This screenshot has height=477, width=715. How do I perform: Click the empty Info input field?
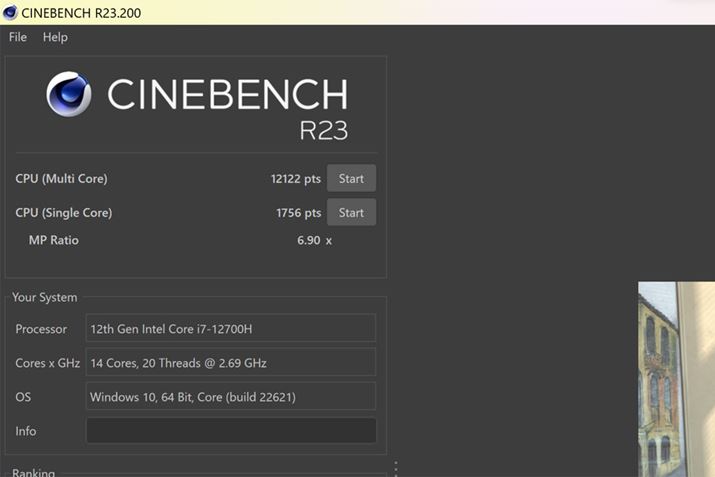click(x=231, y=430)
